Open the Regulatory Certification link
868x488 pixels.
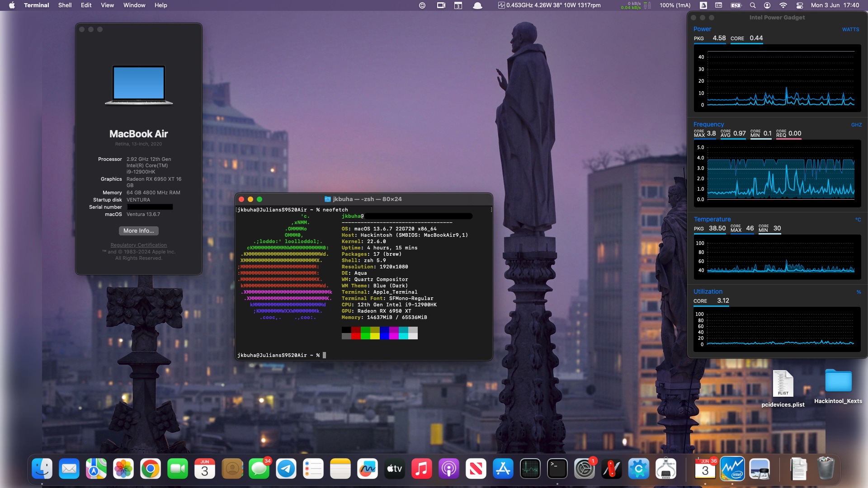click(138, 245)
